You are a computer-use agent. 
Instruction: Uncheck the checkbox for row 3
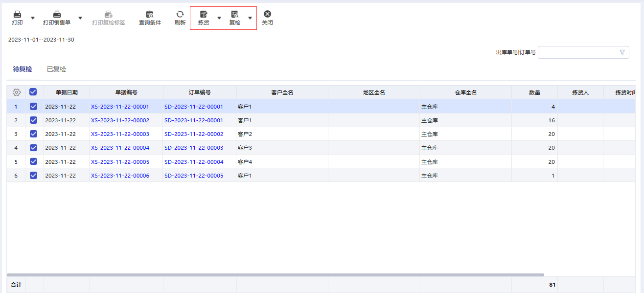pos(33,134)
